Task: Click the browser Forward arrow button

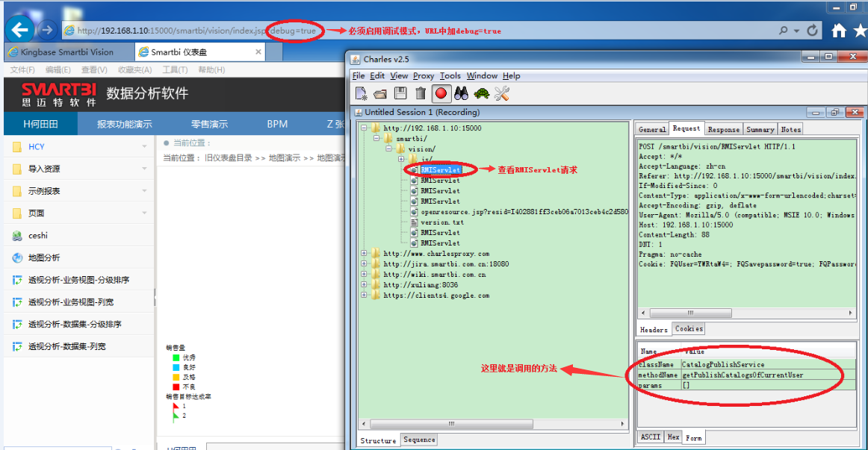Action: [47, 30]
